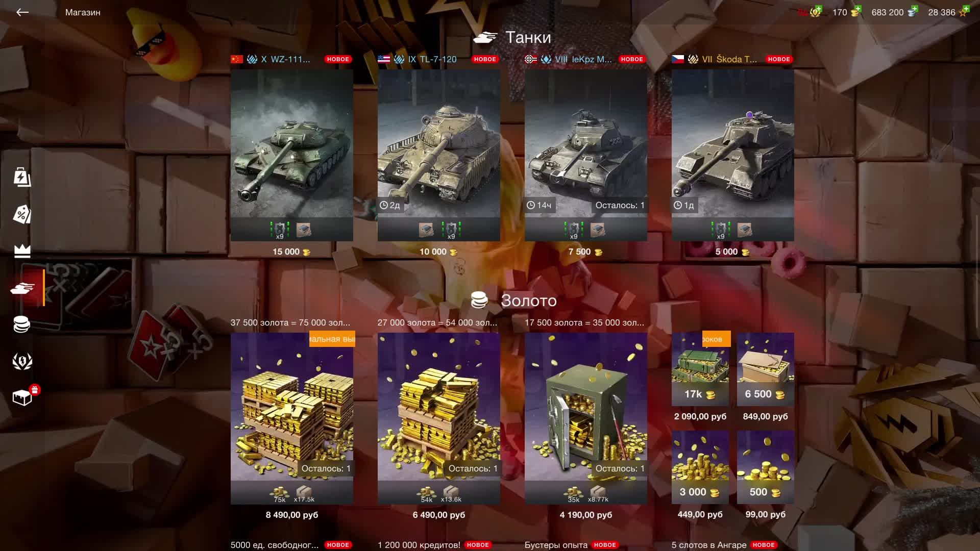Open the 1 200 000 кредитов offer
980x551 pixels.
419,545
